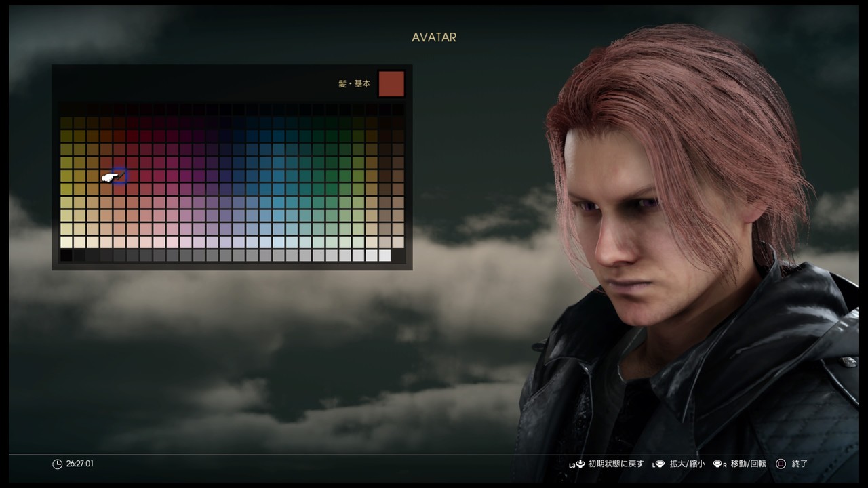This screenshot has height=488, width=868.
Task: Click the 移動/回転 move/rotate label
Action: point(749,464)
